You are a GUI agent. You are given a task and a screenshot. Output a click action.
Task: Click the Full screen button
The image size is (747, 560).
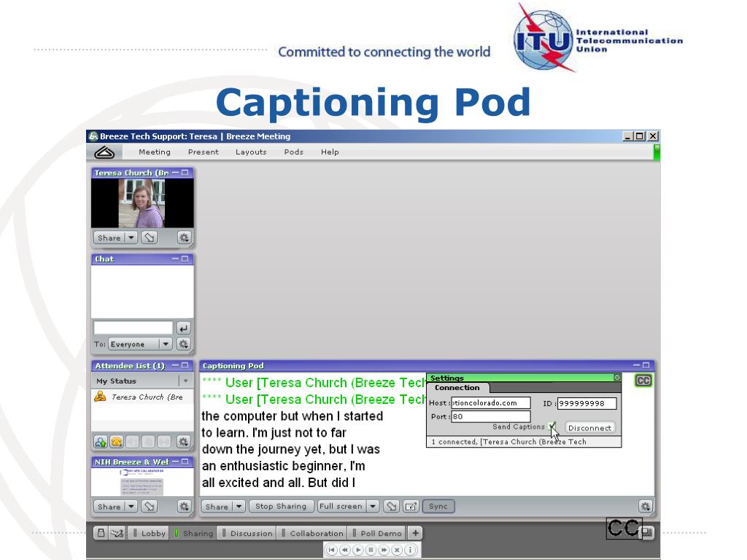point(341,506)
